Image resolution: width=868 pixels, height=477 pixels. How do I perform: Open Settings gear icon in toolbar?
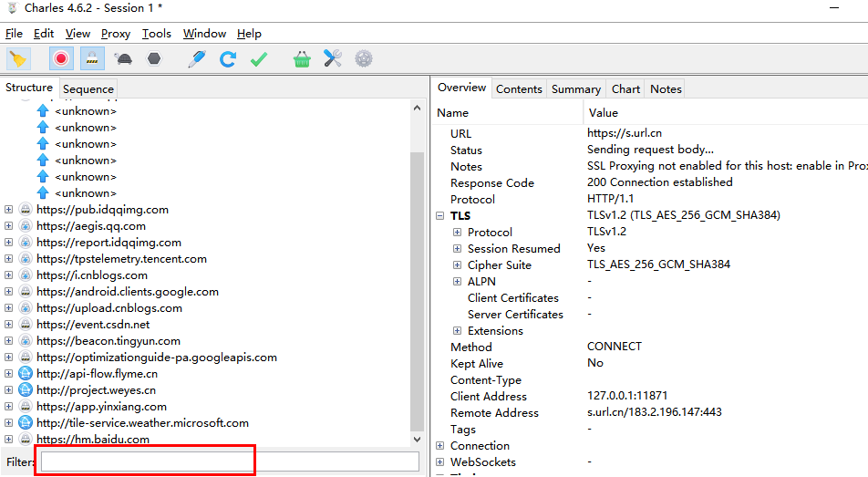pyautogui.click(x=364, y=58)
